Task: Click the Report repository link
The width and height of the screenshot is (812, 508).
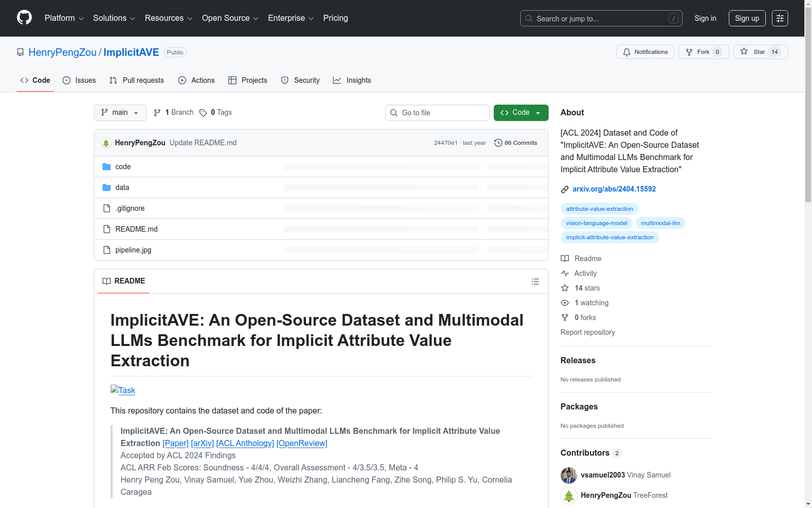Action: pos(588,332)
